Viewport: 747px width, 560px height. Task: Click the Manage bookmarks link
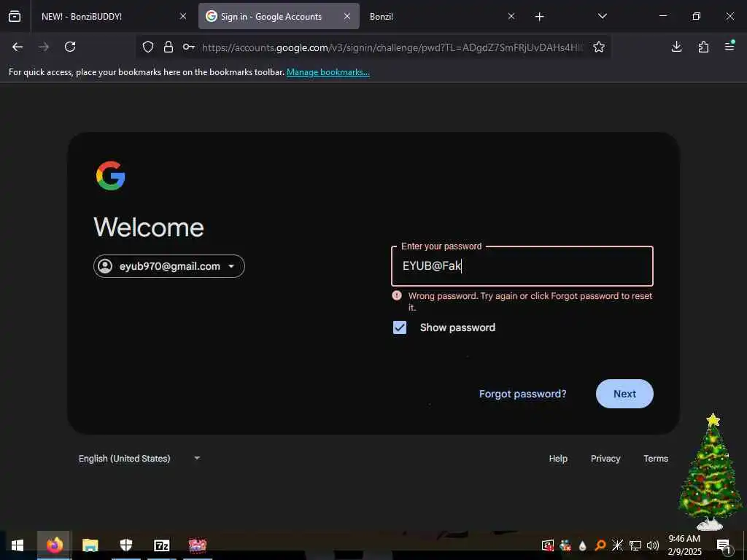tap(328, 72)
